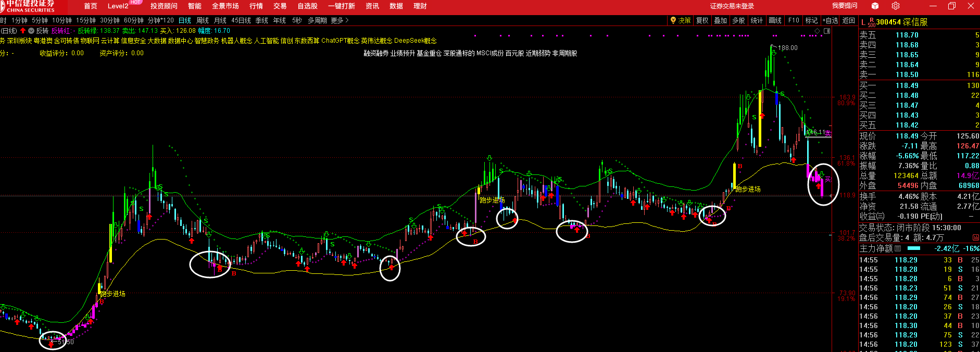Select the 周线 weekly period tab
Image resolution: width=980 pixels, height=352 pixels.
tap(203, 20)
